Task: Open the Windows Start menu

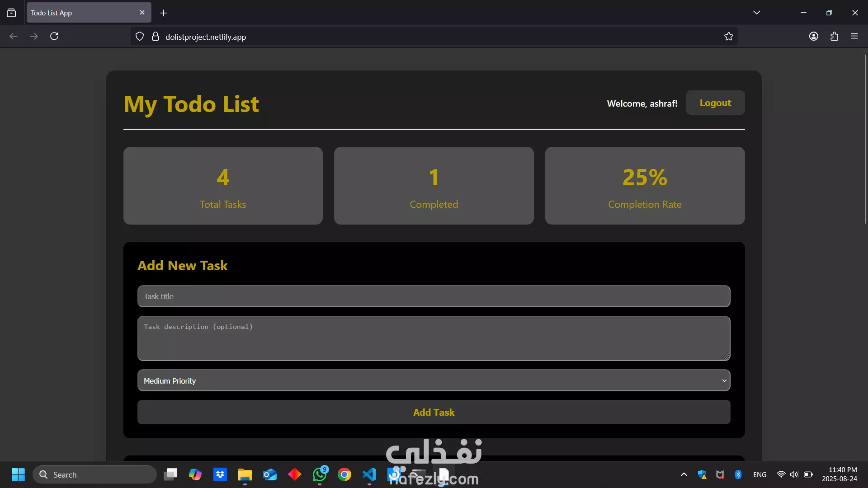Action: coord(18,474)
